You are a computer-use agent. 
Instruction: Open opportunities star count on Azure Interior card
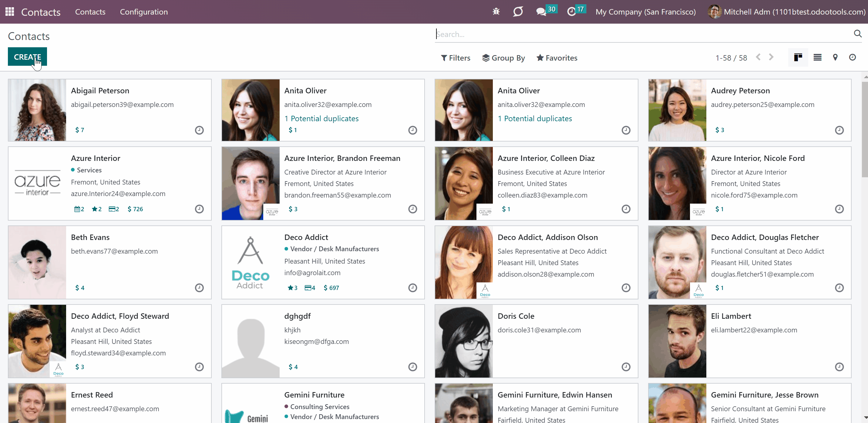click(x=97, y=209)
